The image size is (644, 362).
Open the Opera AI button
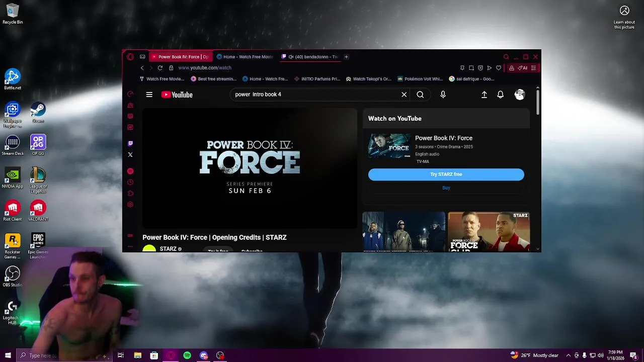(x=523, y=68)
